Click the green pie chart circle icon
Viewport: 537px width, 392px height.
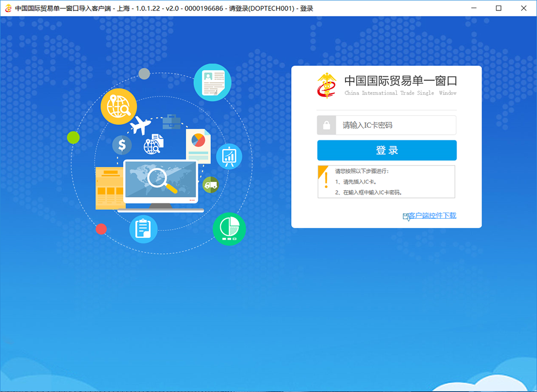[x=230, y=229]
